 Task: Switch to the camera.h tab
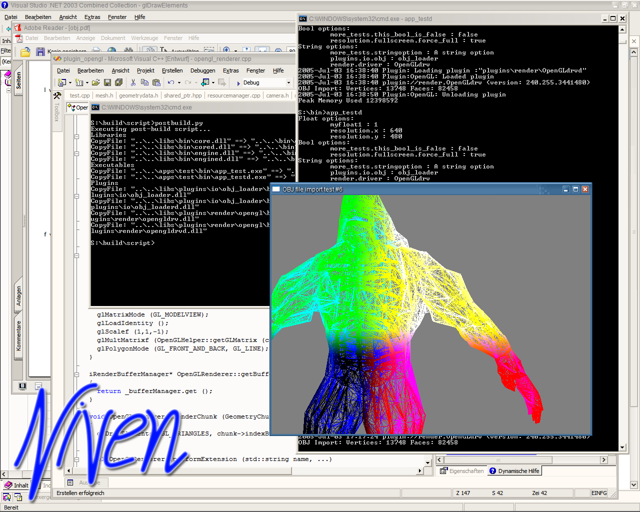click(x=277, y=96)
